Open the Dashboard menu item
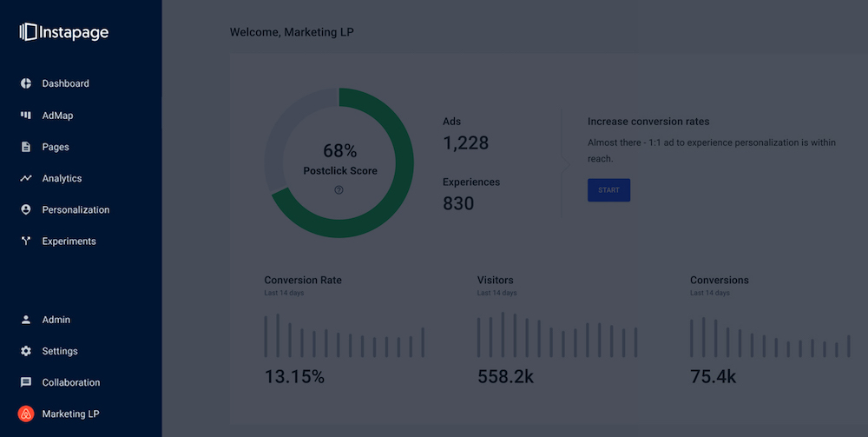Image resolution: width=868 pixels, height=437 pixels. coord(65,83)
